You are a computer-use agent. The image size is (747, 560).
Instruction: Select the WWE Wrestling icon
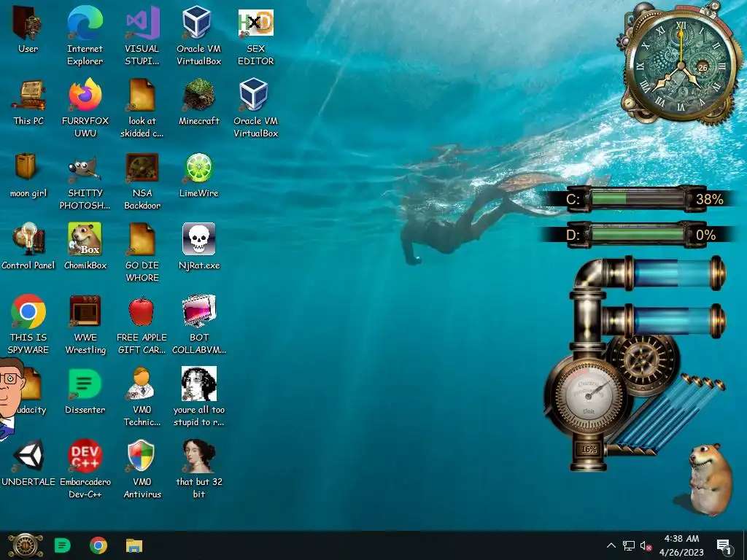(x=85, y=324)
